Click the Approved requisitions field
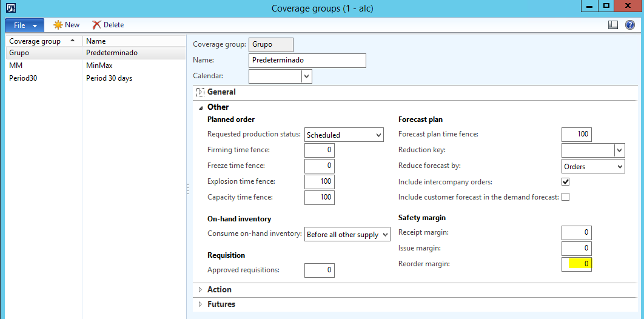 tap(320, 270)
